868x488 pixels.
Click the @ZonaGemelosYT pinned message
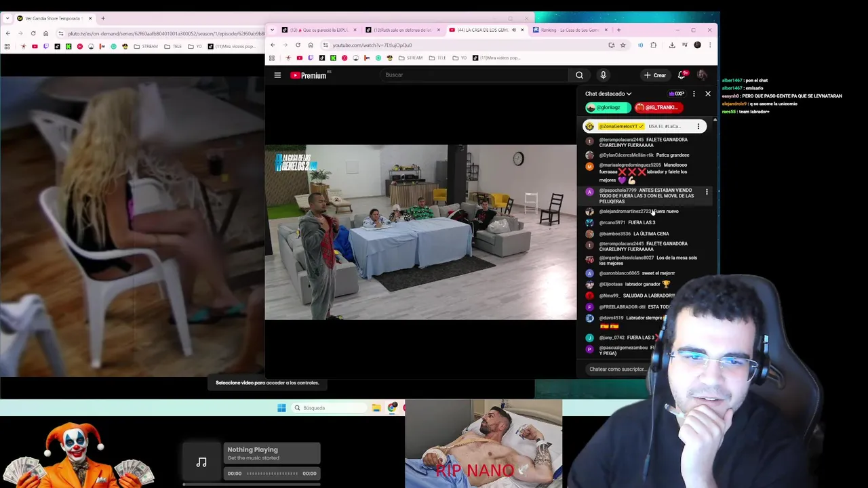(x=644, y=127)
